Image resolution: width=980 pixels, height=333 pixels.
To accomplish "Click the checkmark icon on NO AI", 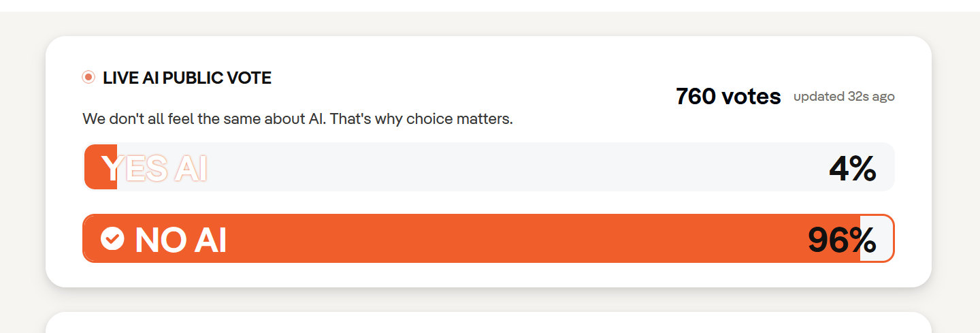I will [112, 238].
